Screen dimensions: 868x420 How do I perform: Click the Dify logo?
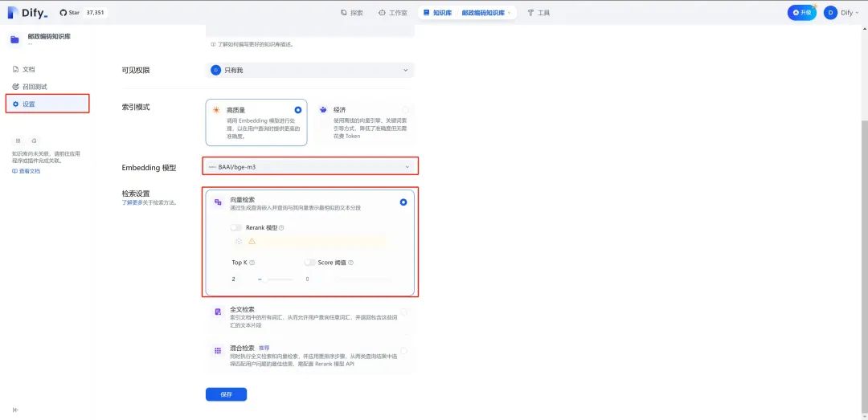27,13
